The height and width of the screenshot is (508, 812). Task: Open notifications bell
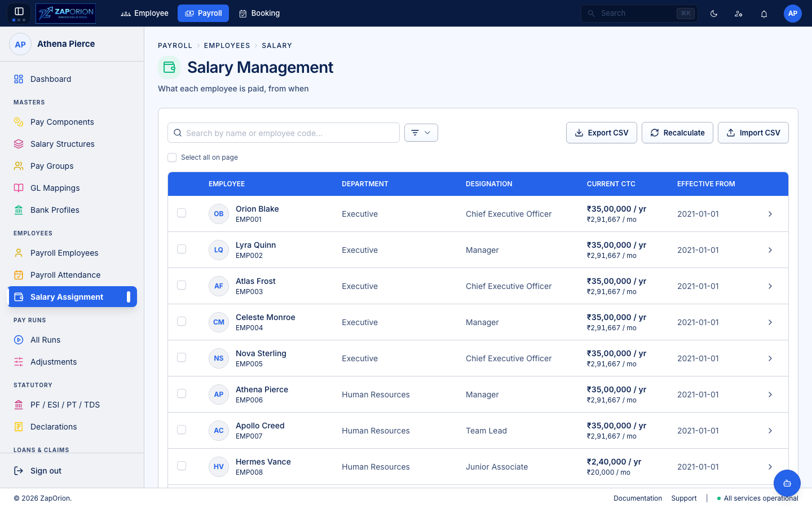coord(764,14)
